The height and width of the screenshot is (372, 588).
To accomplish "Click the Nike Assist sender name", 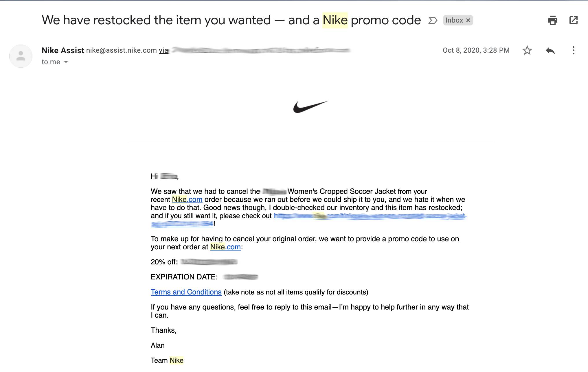I will click(x=63, y=50).
